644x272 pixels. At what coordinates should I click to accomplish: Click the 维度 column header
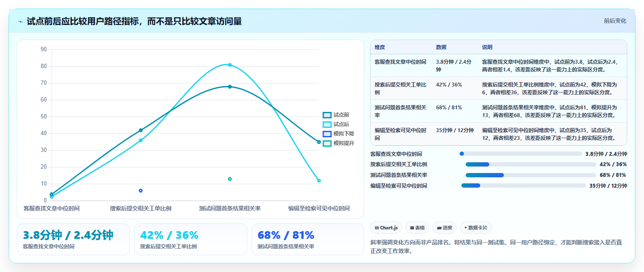pyautogui.click(x=380, y=47)
